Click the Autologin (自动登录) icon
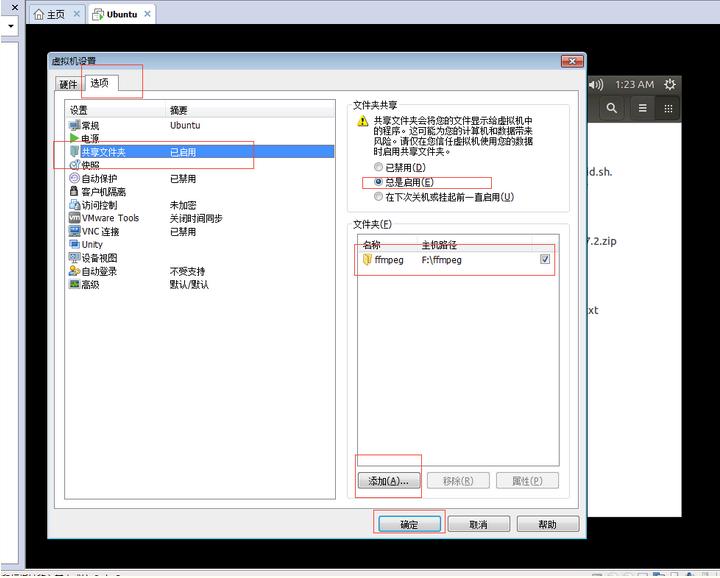This screenshot has width=720, height=578. (x=74, y=271)
